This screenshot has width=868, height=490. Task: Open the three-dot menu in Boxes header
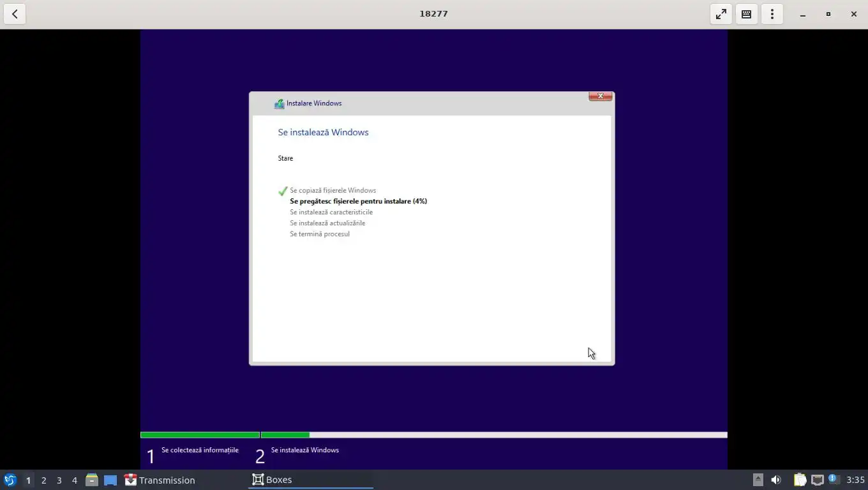772,14
